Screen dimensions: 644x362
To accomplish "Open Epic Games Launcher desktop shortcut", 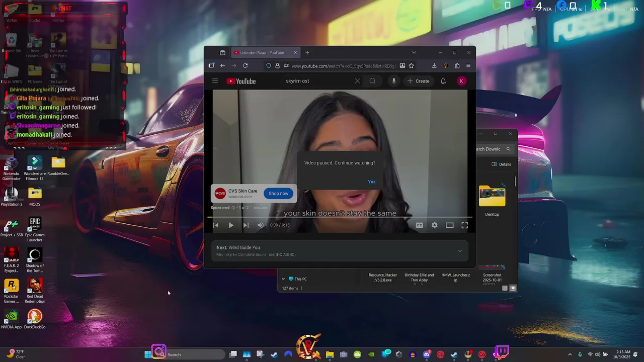I will (x=35, y=229).
